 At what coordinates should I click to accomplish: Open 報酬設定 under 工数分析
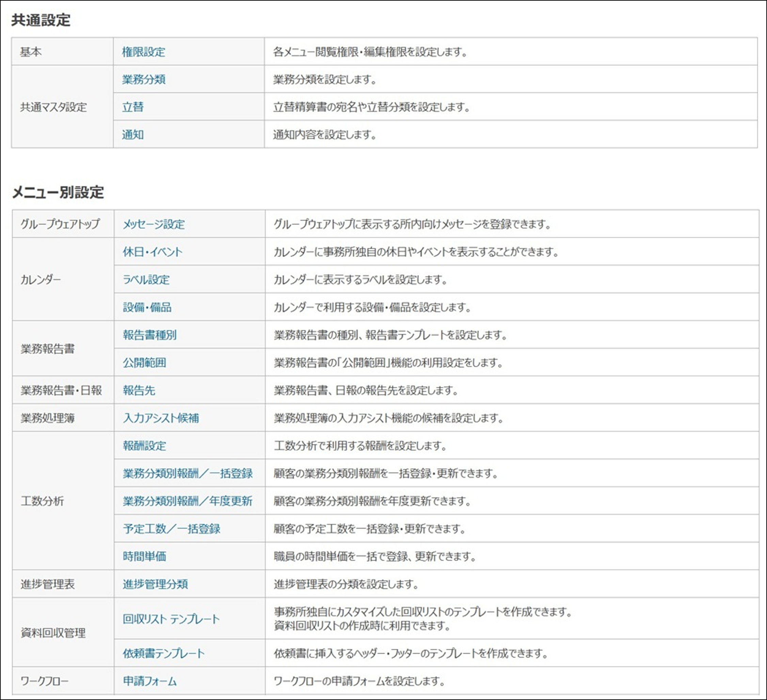(x=145, y=446)
